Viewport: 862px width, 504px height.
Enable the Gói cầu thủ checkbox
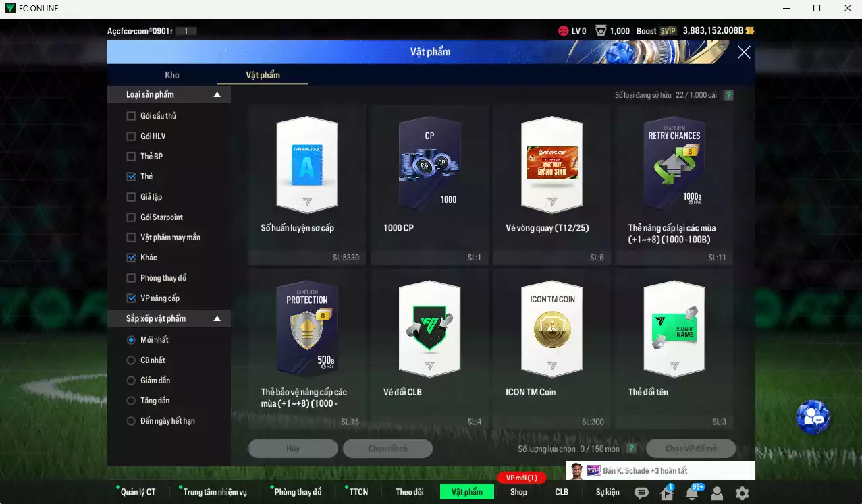pyautogui.click(x=131, y=116)
